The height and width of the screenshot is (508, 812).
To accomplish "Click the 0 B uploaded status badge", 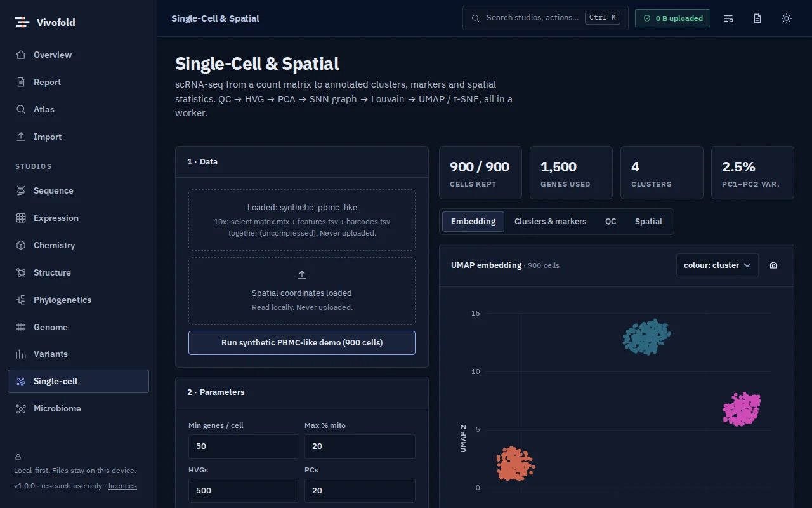I will [x=672, y=18].
